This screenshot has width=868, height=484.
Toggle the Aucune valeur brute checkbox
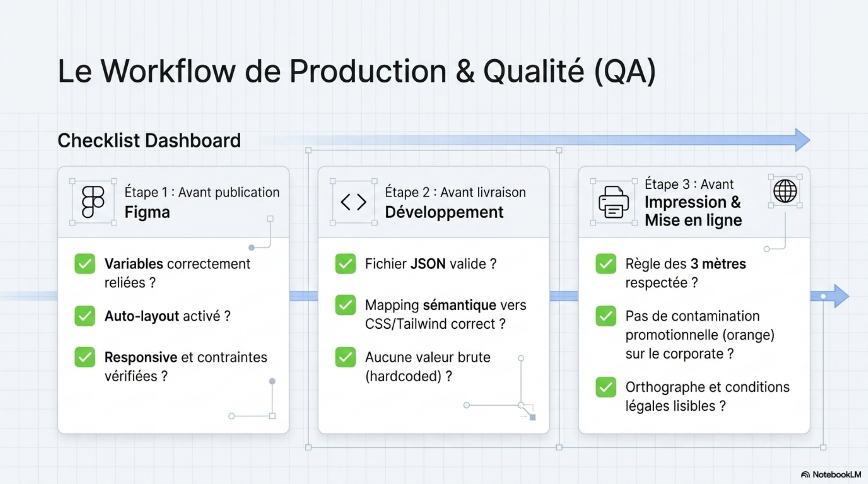click(345, 357)
